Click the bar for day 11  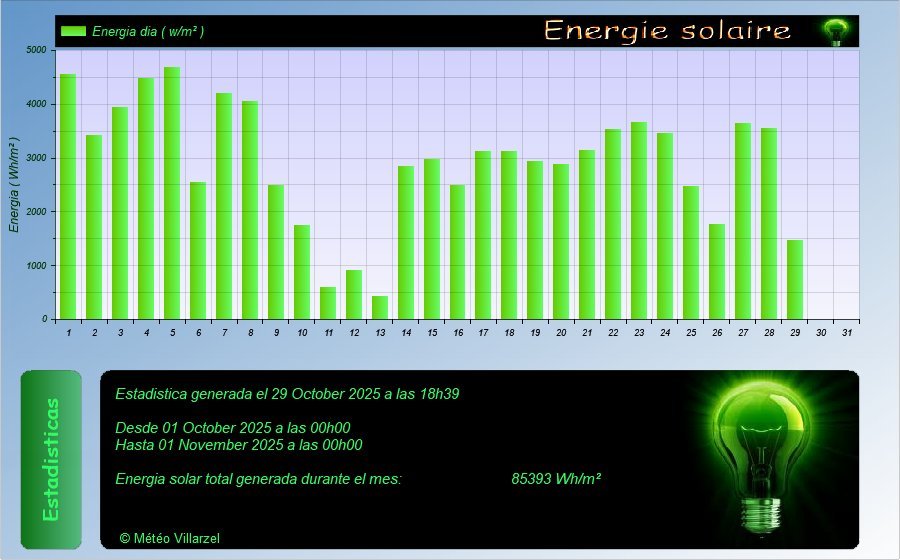tap(328, 303)
